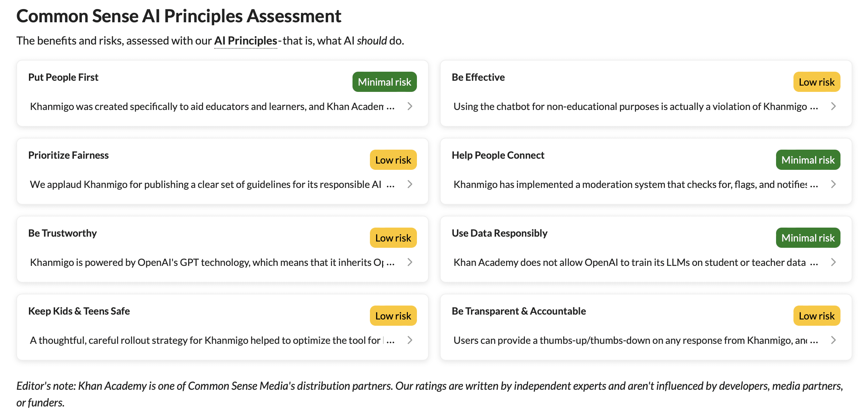Click the Low risk badge for Be Trustworthy
This screenshot has height=419, width=868.
pos(393,238)
